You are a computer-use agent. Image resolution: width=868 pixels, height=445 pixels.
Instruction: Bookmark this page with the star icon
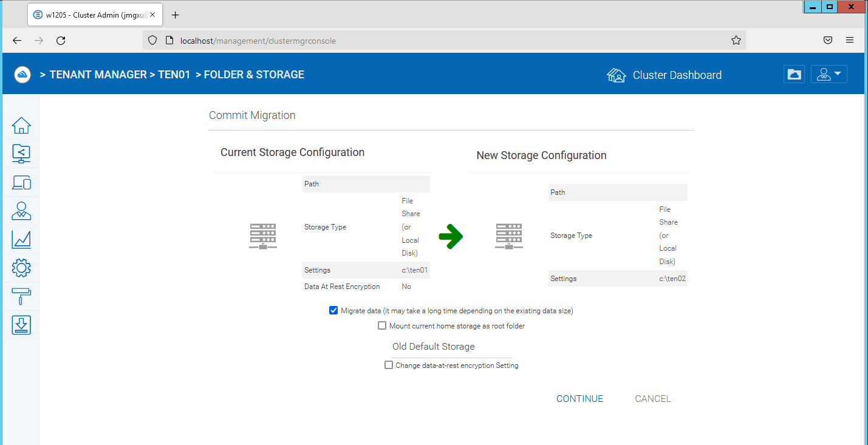click(736, 41)
